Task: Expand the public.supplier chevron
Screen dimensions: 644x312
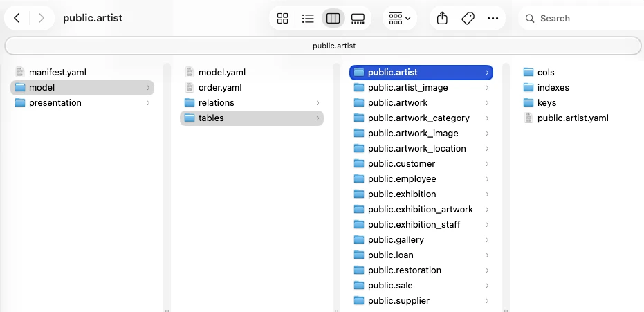Action: 487,300
